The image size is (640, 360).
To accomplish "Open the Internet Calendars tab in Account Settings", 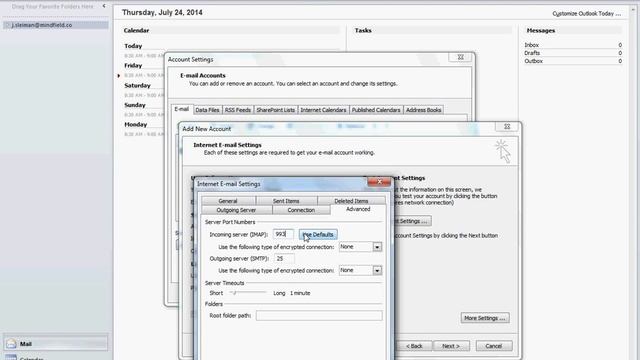I will tap(323, 110).
